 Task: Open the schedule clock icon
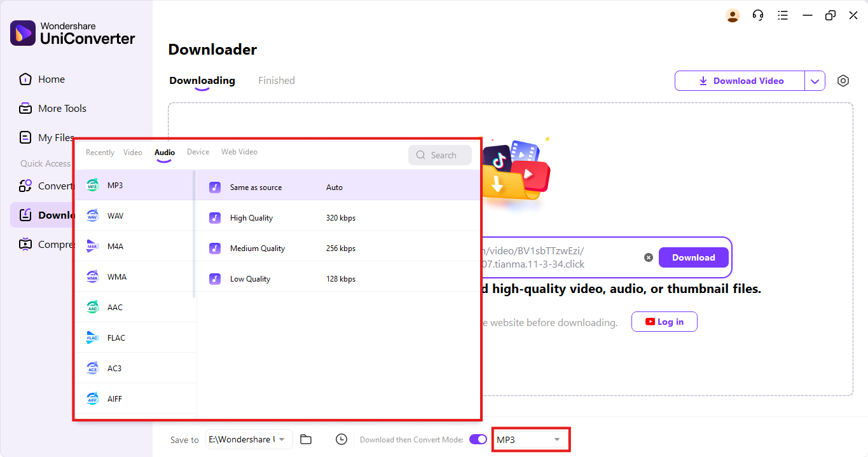pyautogui.click(x=341, y=439)
